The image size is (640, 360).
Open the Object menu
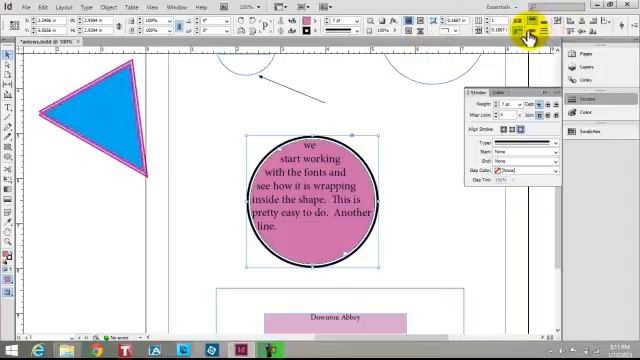[109, 7]
